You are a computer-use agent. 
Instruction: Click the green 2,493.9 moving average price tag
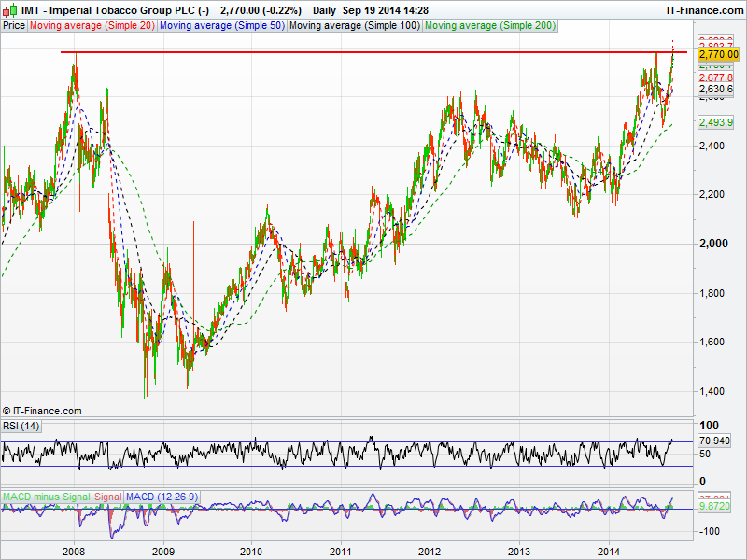(x=716, y=122)
